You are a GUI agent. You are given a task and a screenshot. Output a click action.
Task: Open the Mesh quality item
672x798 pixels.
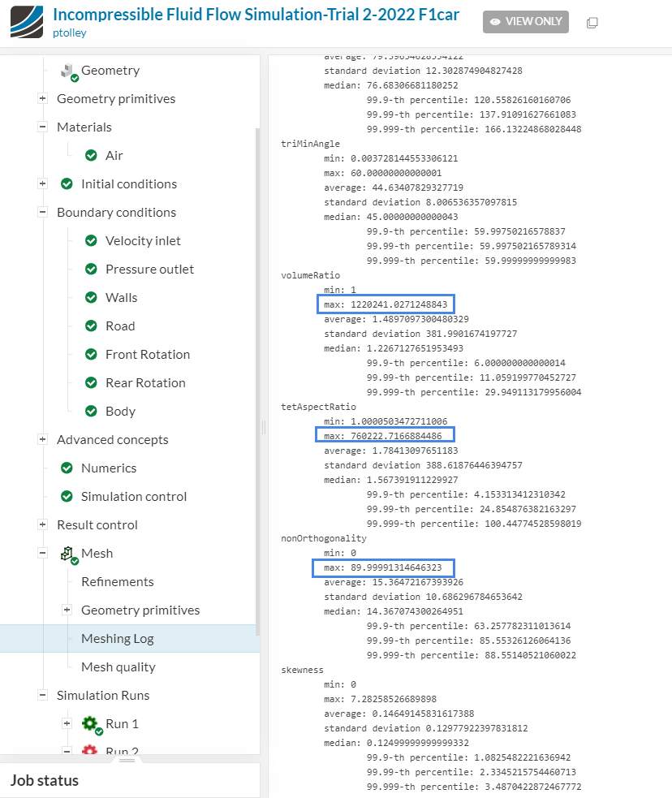pos(118,666)
